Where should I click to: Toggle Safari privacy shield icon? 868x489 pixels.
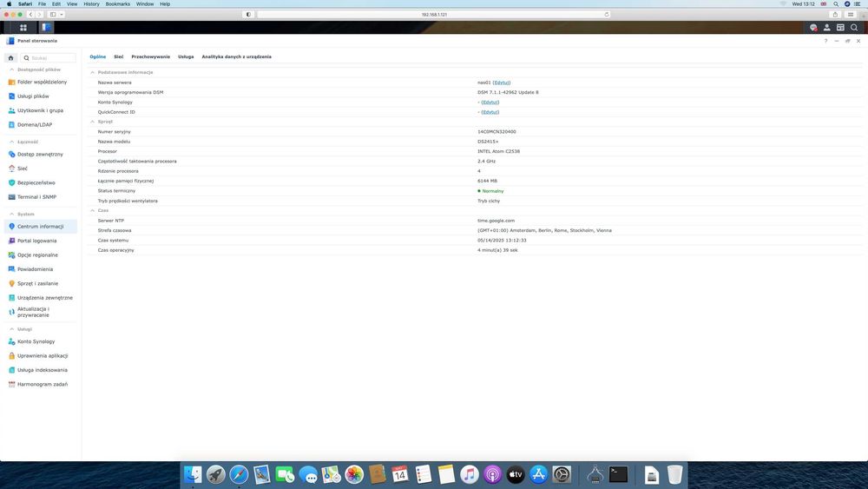pyautogui.click(x=248, y=15)
